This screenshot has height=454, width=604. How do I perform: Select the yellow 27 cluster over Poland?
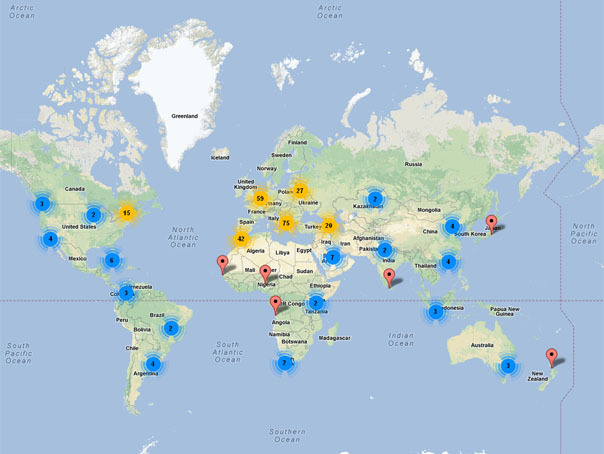click(x=300, y=191)
